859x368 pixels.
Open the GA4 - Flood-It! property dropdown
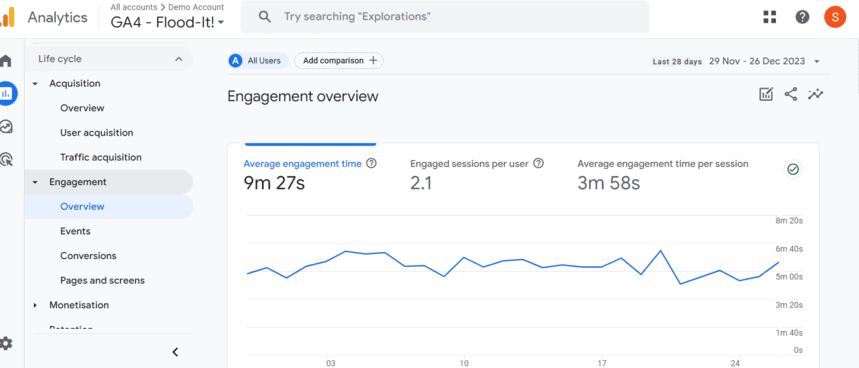click(168, 22)
